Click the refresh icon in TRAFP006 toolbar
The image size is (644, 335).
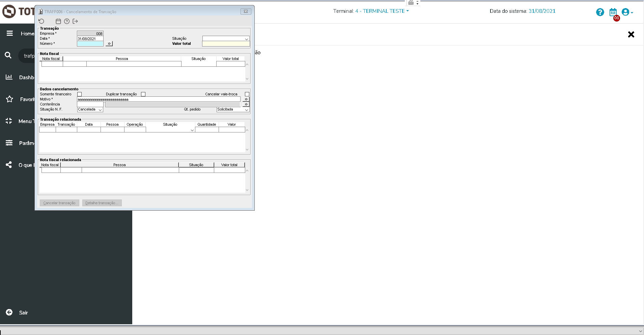coord(41,21)
